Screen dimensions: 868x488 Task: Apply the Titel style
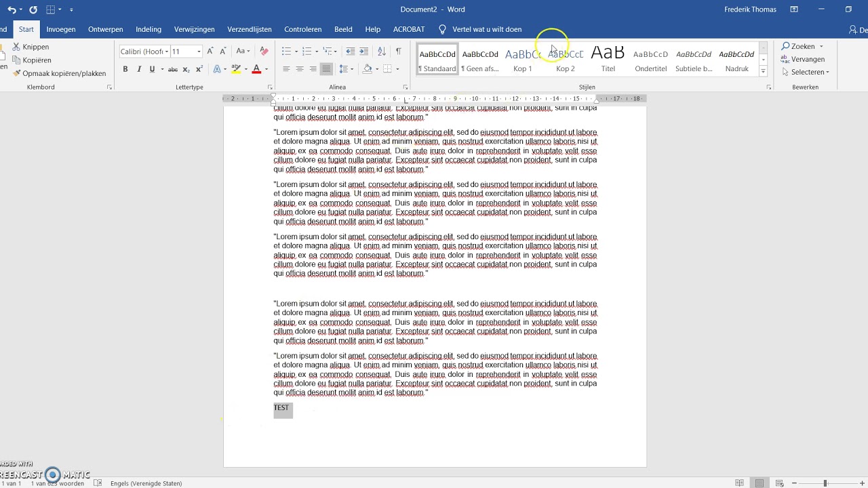coord(608,60)
